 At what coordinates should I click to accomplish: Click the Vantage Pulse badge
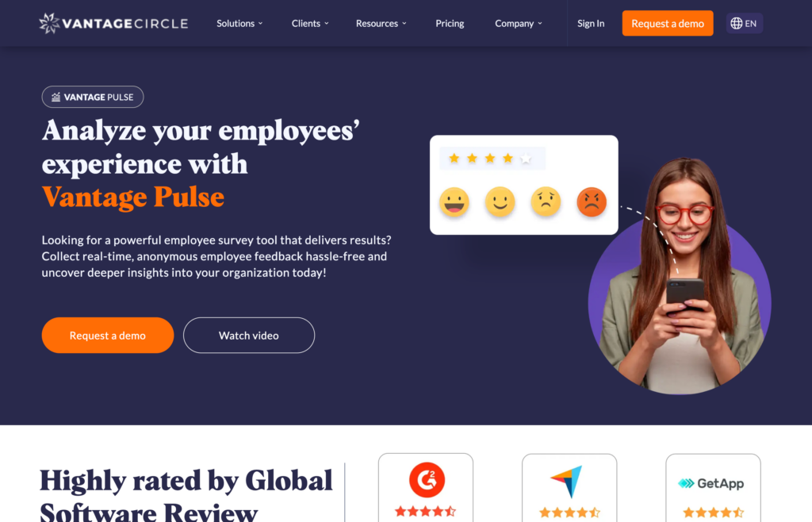point(93,97)
